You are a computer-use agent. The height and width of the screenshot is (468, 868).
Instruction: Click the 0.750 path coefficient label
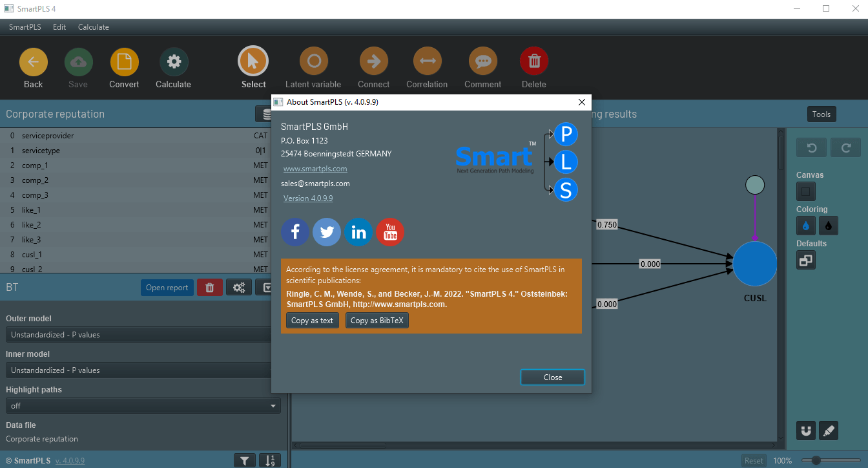tap(607, 225)
